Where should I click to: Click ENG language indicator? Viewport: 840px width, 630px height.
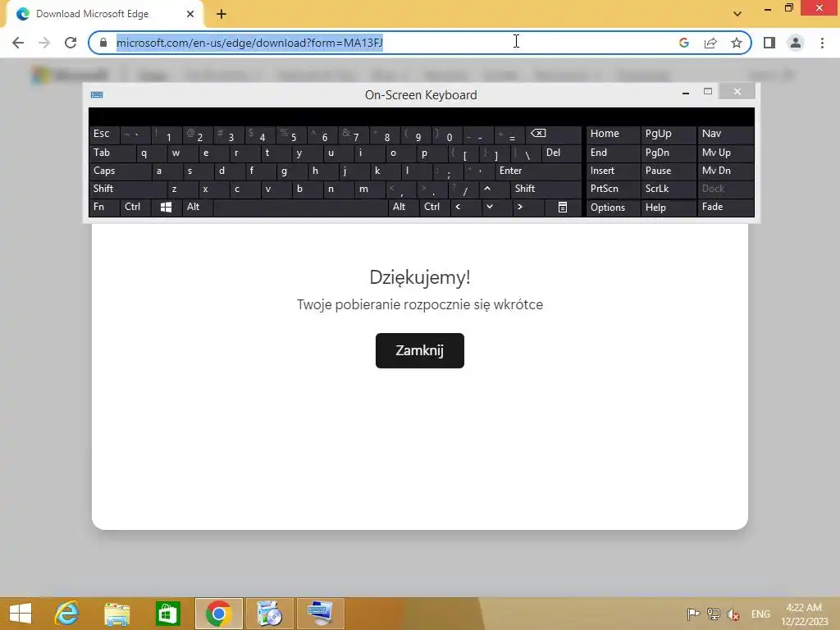click(760, 614)
